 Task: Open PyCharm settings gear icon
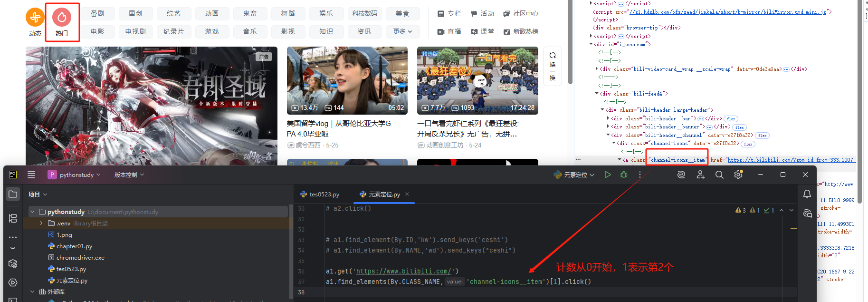[738, 175]
